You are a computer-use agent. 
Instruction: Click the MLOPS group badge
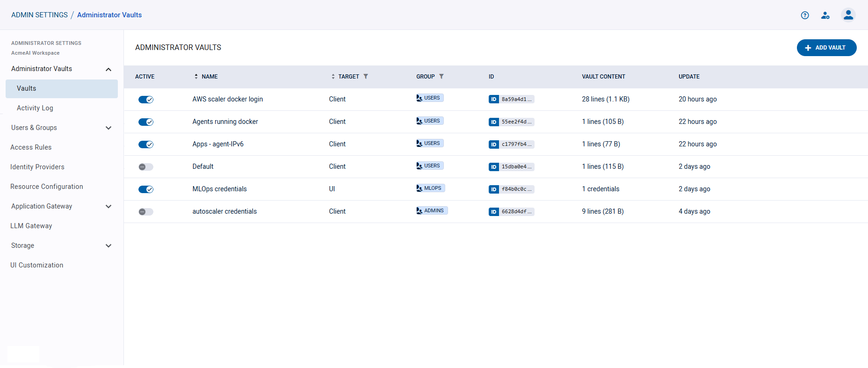[x=431, y=188]
